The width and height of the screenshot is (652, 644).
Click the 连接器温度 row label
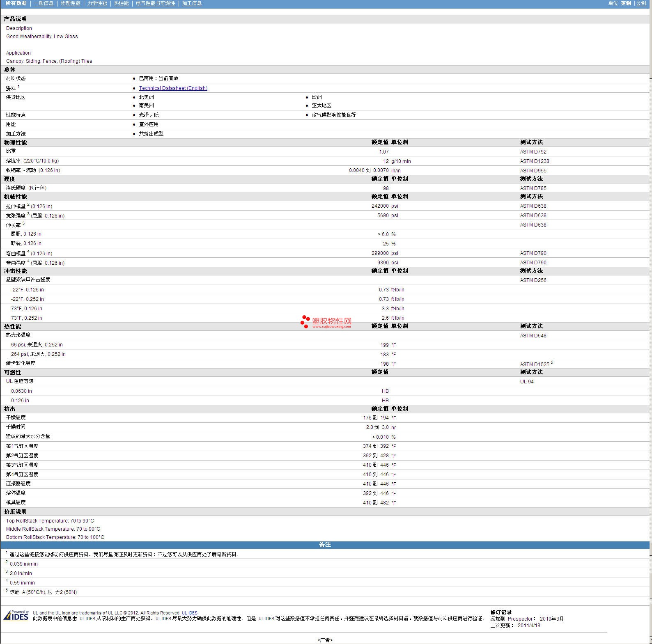(x=18, y=484)
